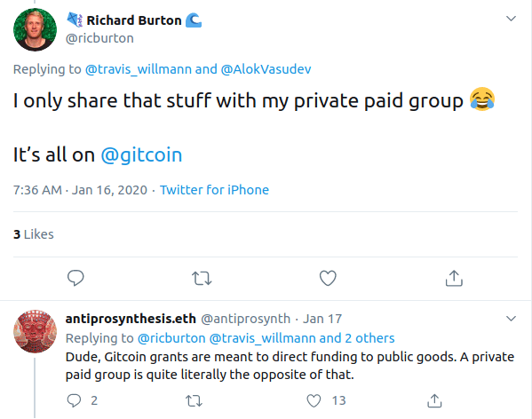Like the antiprosynthesis.eth reply
Viewport: 532px width, 419px height.
(314, 400)
